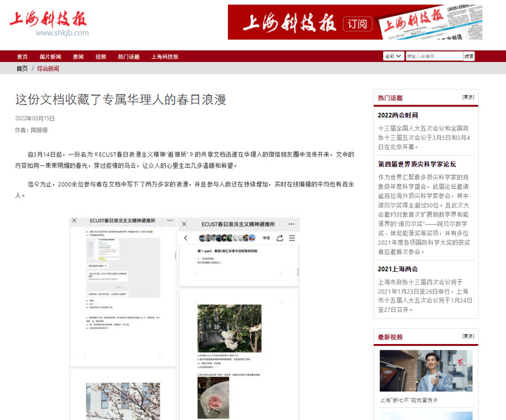Click 更多 next to 热门话题

[468, 98]
